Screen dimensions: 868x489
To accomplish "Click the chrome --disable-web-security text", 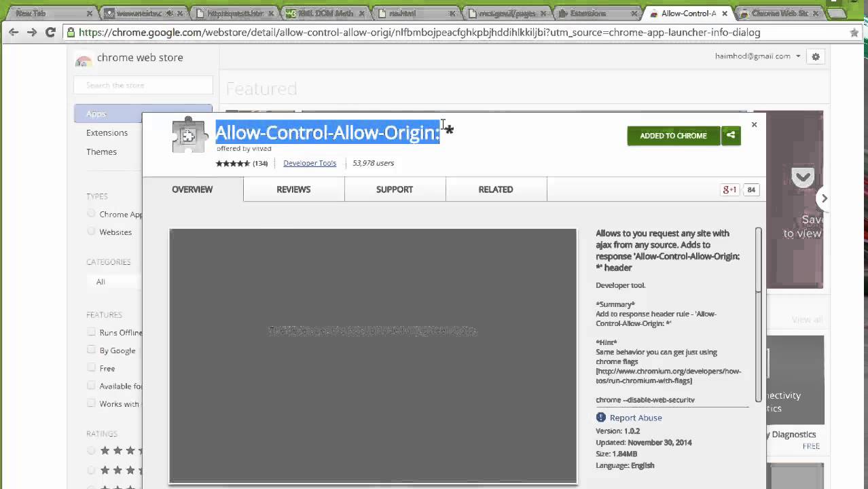I will (645, 400).
